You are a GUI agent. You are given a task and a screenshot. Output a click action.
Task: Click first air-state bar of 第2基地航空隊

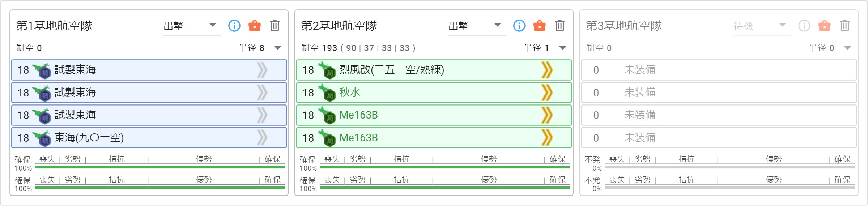pos(445,167)
